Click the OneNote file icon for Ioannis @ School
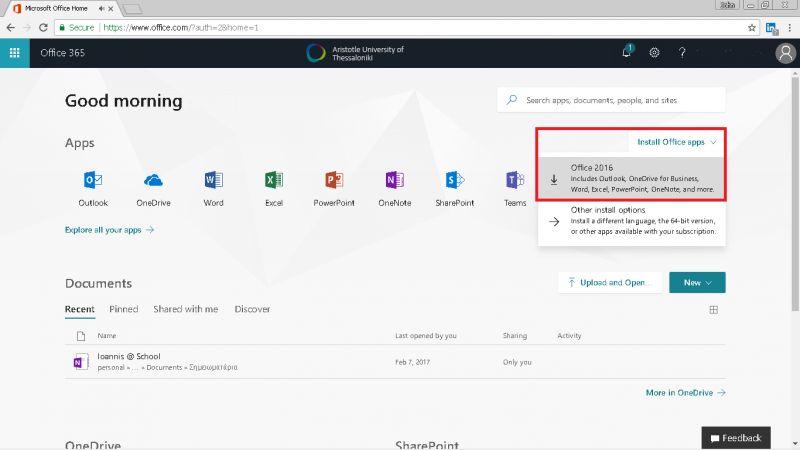The image size is (800, 450). click(81, 362)
